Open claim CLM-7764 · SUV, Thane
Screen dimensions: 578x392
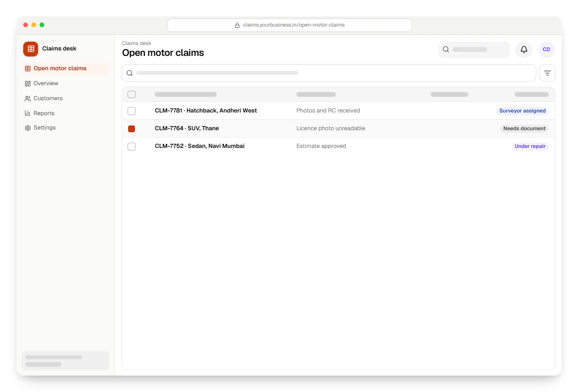pyautogui.click(x=187, y=128)
